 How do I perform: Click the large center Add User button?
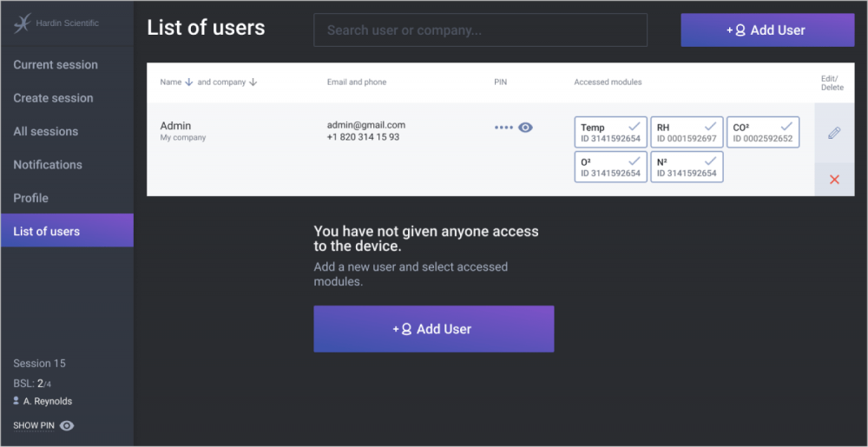click(x=433, y=329)
